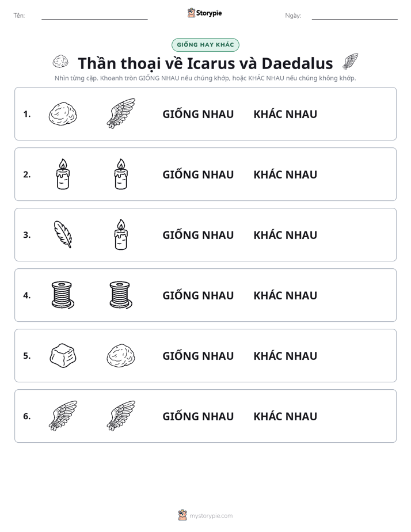411x532 pixels.
Task: Click the wax lump icon in row 1
Action: point(63,114)
